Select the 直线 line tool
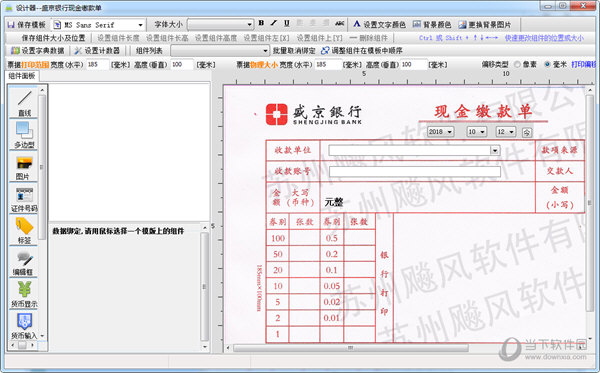600x373 pixels. point(24,103)
